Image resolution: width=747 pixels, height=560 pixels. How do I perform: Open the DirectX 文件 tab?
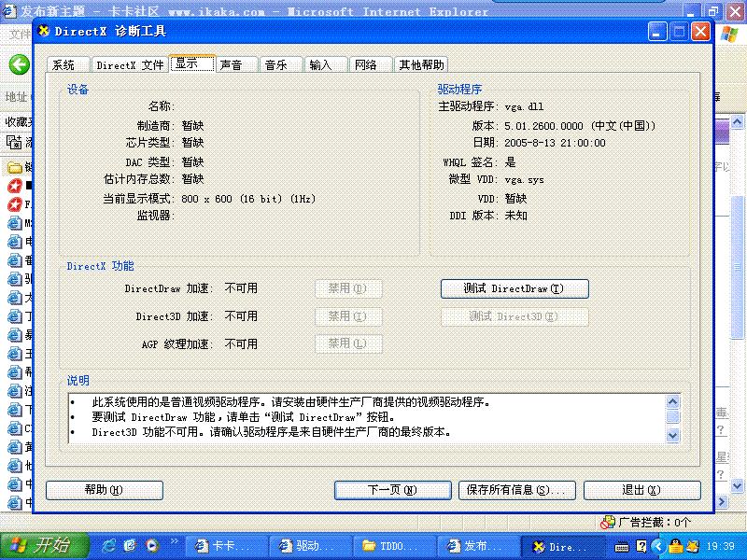click(x=130, y=64)
